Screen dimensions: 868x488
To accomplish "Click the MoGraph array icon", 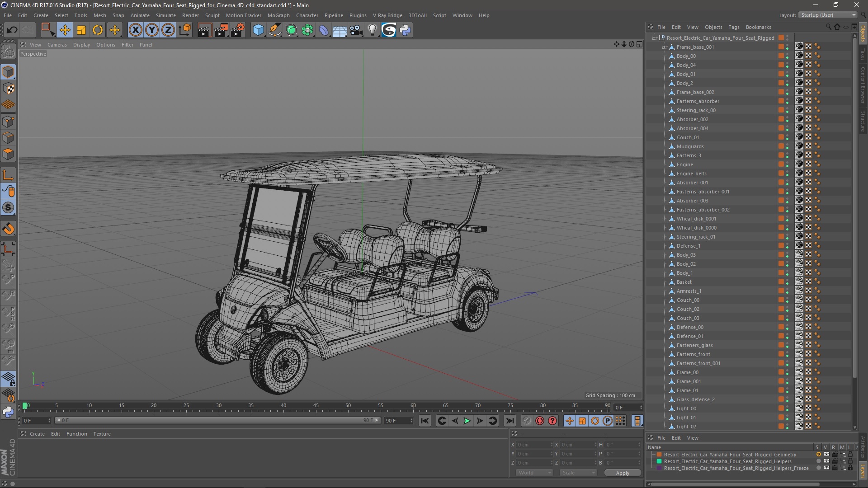I will (308, 30).
